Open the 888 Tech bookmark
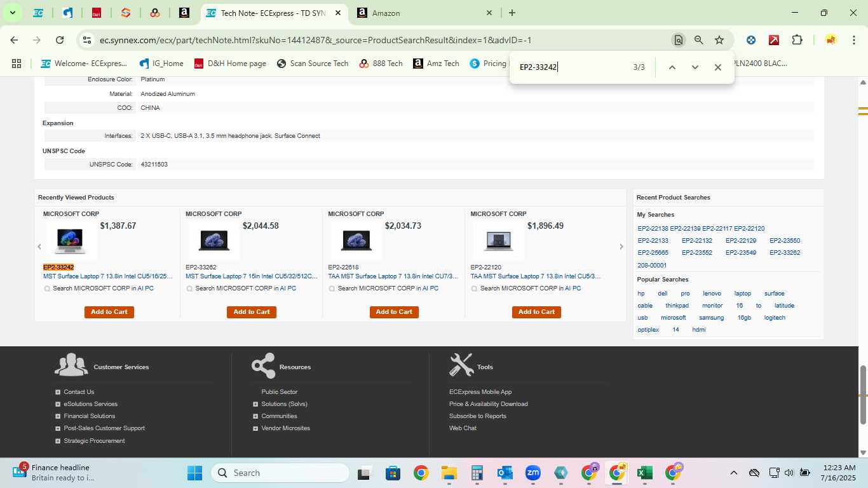Image resolution: width=868 pixels, height=488 pixels. [381, 64]
